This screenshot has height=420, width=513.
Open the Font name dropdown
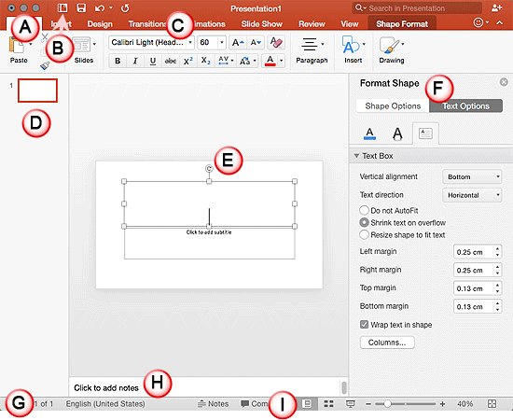190,43
